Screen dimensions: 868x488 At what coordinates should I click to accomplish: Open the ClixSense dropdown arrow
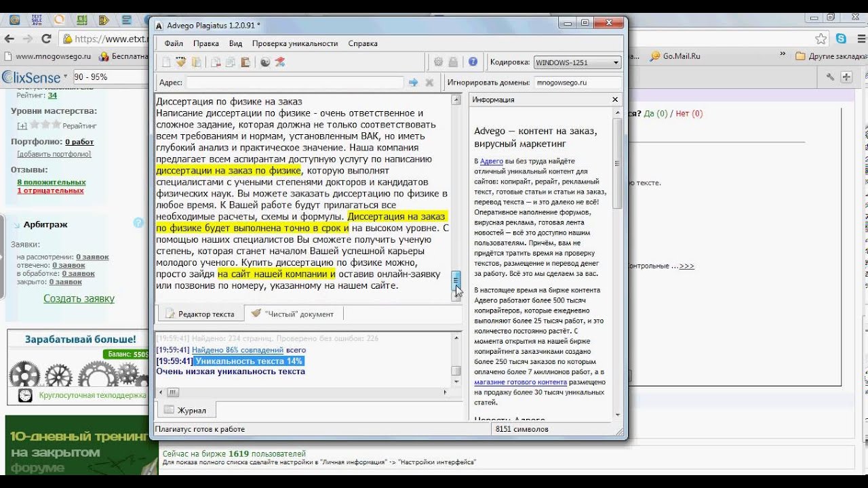point(65,77)
